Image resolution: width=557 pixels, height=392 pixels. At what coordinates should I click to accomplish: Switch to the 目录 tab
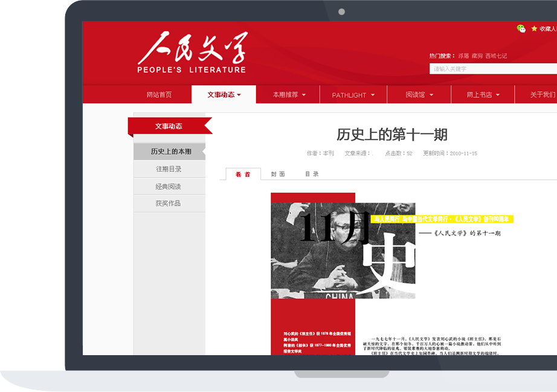(314, 173)
